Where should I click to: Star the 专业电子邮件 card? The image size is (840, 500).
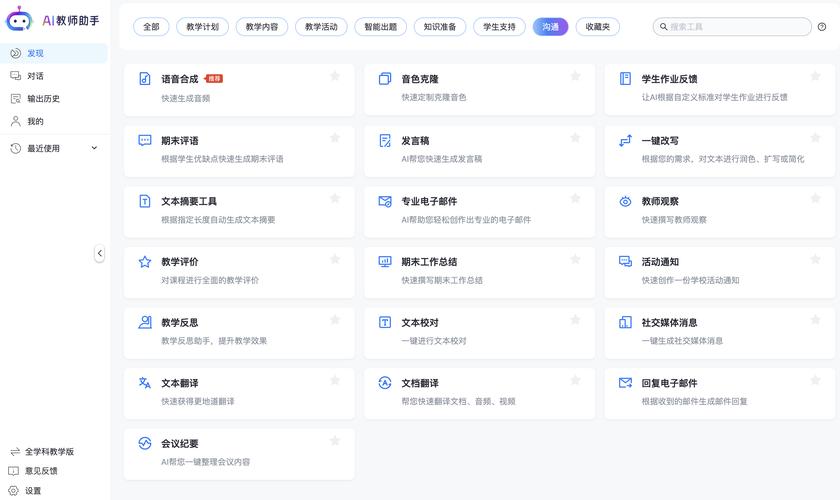click(575, 198)
